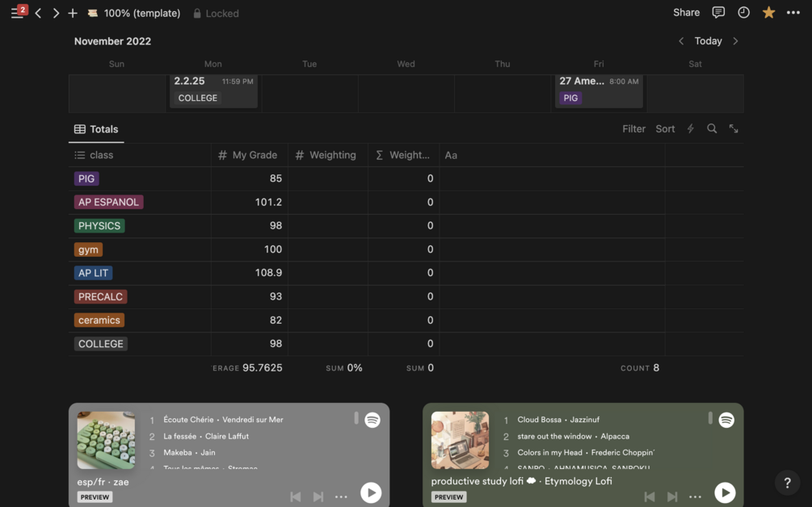Select the Totals table tab
Viewport: 812px width, 507px height.
[96, 129]
